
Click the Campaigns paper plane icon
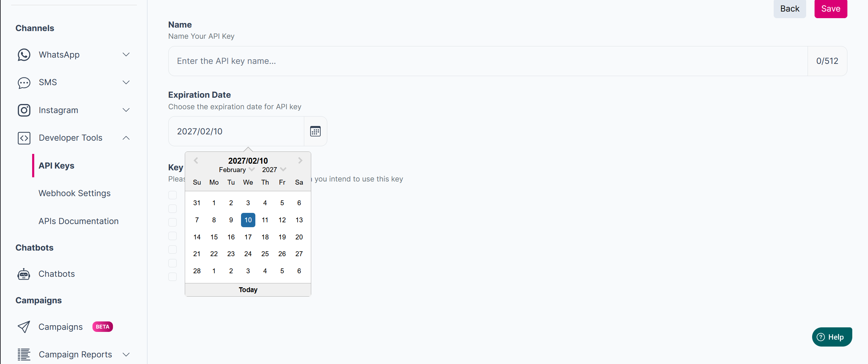24,327
